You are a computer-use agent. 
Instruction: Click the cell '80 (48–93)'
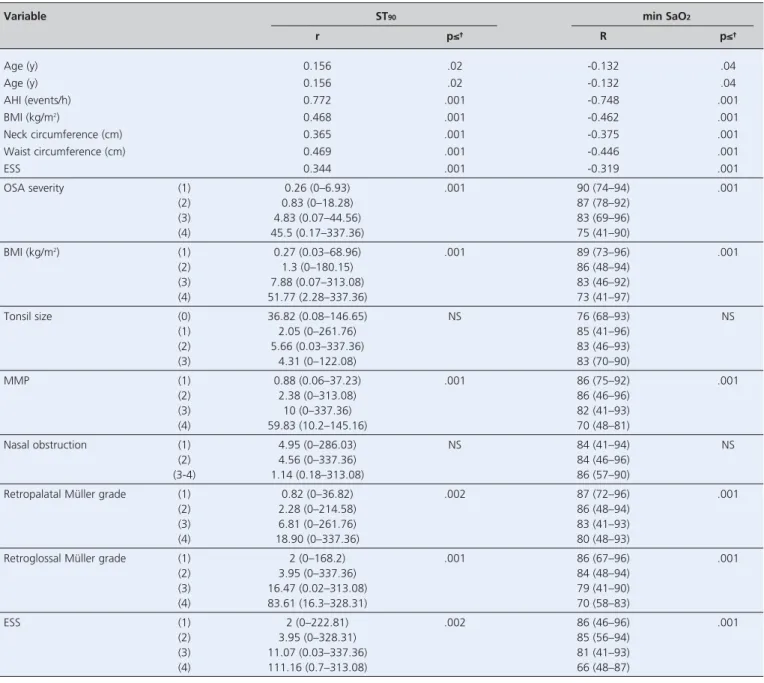click(x=603, y=539)
